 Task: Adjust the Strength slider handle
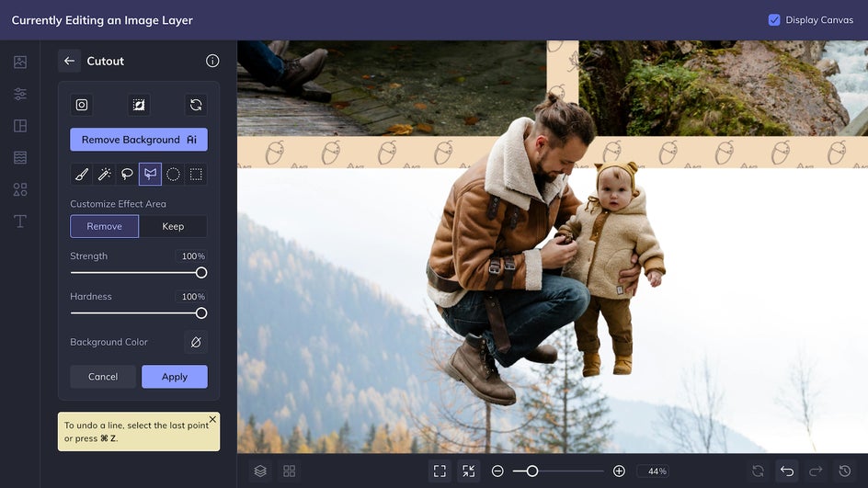[x=201, y=273]
